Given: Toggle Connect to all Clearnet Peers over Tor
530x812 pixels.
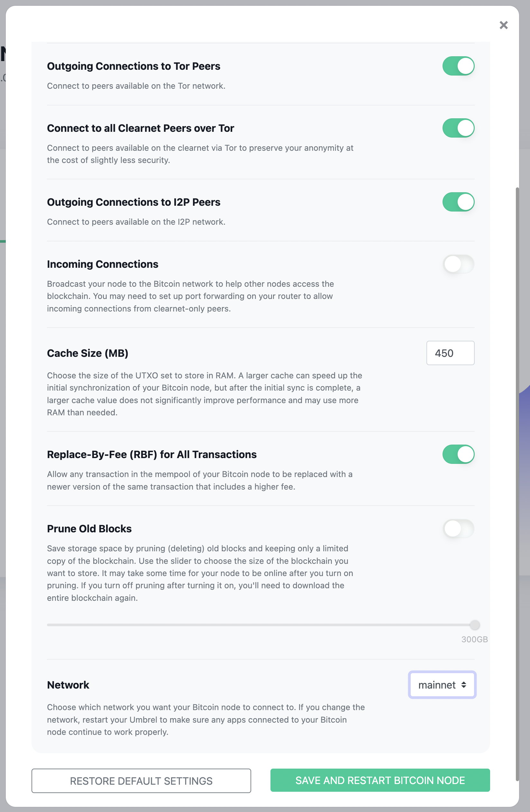Looking at the screenshot, I should pos(458,128).
